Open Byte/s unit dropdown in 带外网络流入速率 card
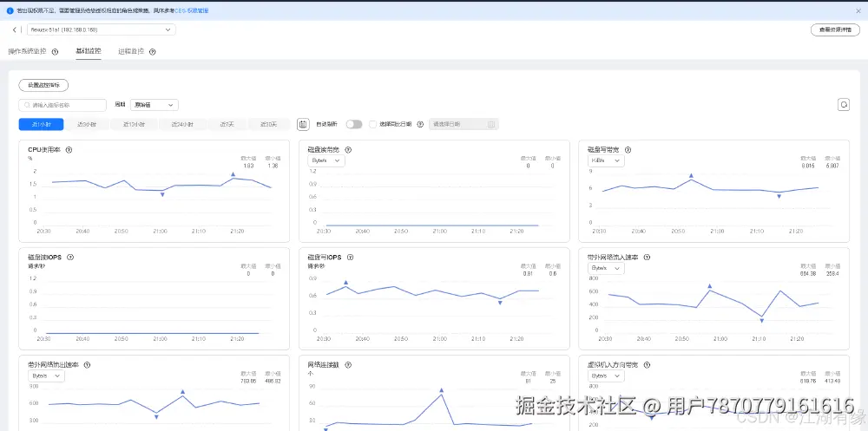 (x=606, y=268)
